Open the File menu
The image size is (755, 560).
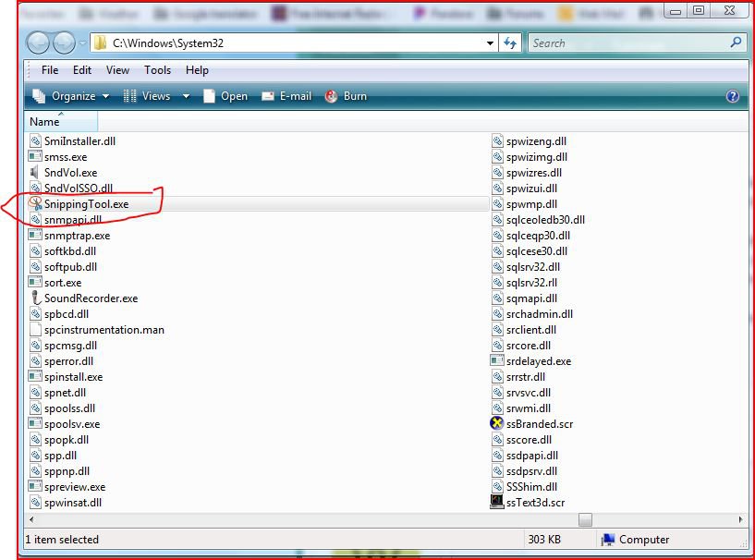50,70
